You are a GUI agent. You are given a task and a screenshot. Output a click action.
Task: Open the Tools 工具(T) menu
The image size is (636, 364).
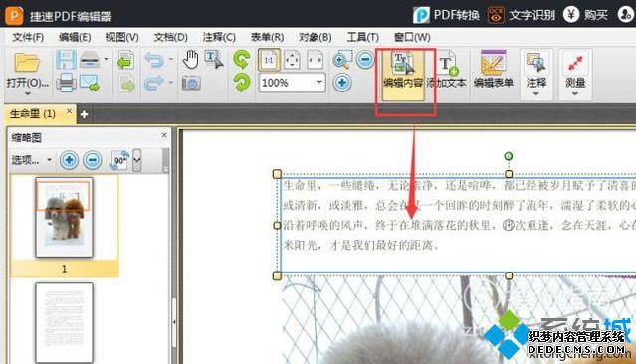click(363, 37)
